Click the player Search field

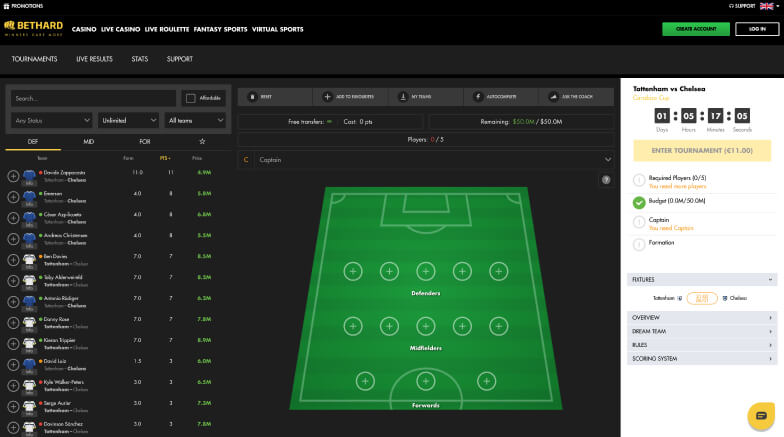[94, 98]
